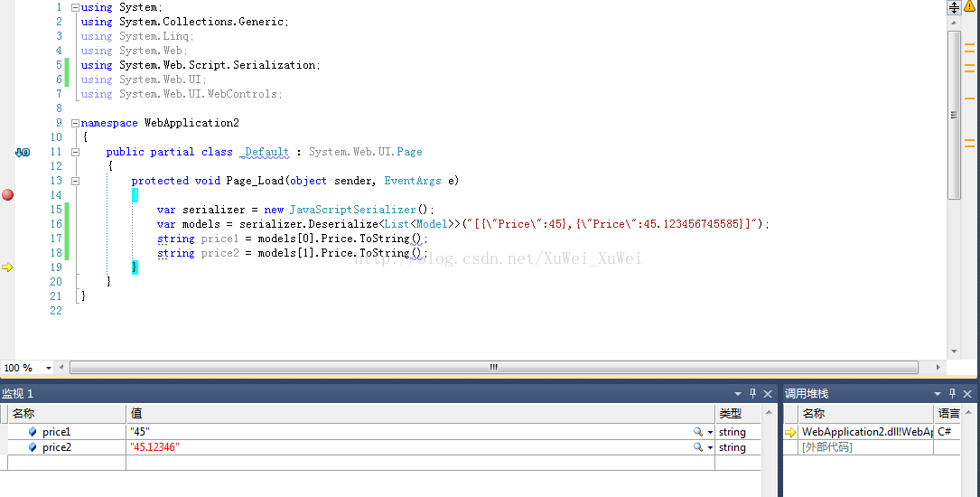
Task: Click line number 16 in the margin
Action: (x=56, y=224)
